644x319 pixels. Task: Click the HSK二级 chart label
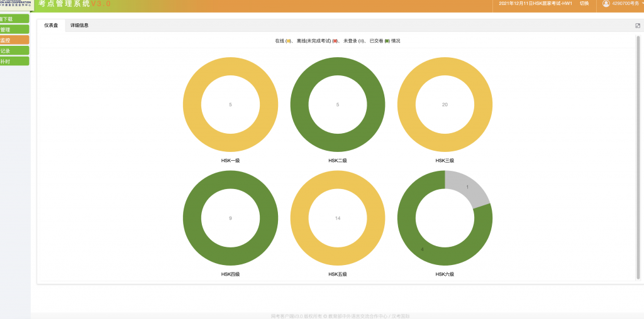coord(338,161)
